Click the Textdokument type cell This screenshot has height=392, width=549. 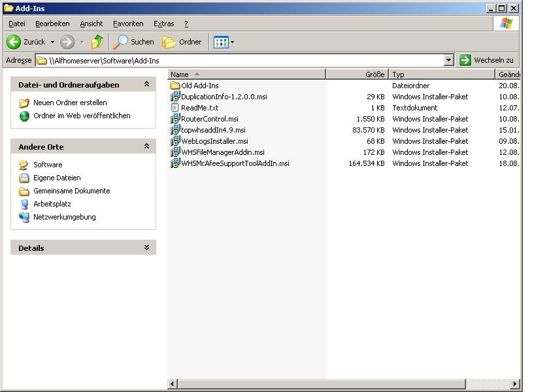pyautogui.click(x=415, y=108)
